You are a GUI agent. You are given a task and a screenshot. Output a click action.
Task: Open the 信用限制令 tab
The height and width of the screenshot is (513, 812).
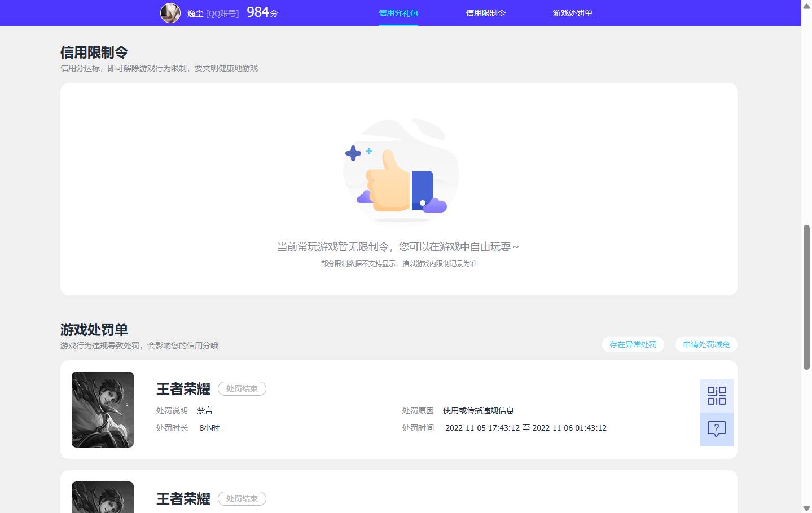coord(486,12)
